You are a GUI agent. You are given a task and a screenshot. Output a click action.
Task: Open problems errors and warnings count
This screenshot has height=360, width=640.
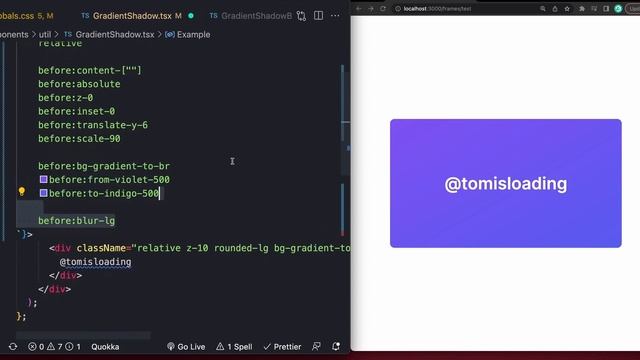pos(54,347)
